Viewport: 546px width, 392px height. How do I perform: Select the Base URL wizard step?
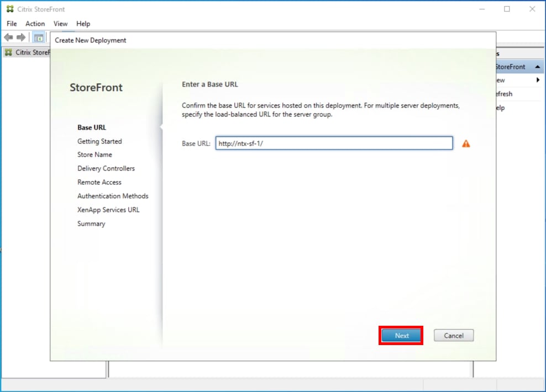92,128
